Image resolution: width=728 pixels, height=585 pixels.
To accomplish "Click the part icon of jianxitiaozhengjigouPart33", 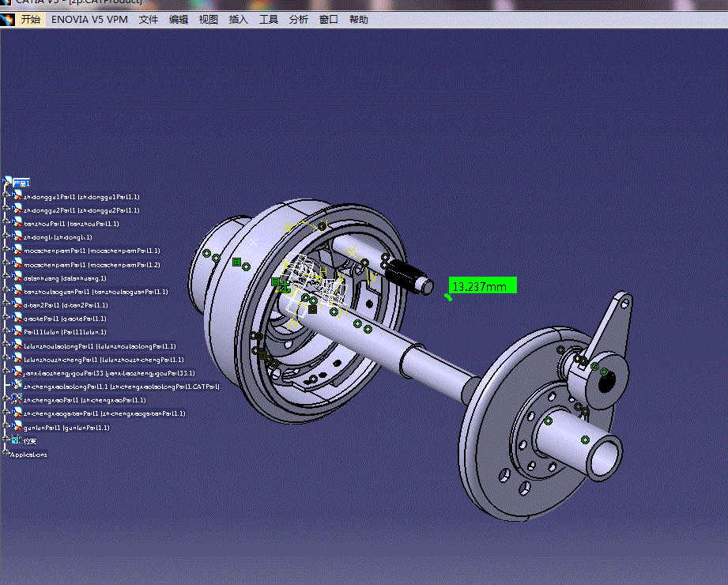I will click(x=17, y=372).
